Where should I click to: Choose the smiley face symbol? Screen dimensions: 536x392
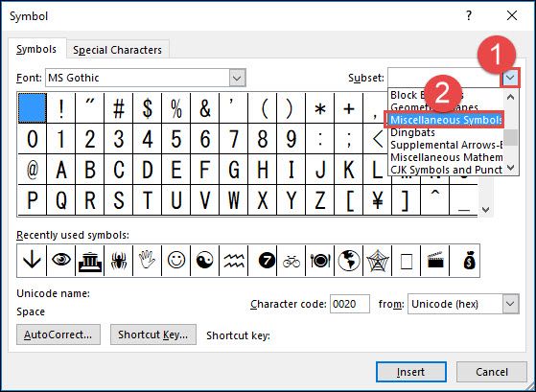pyautogui.click(x=176, y=261)
